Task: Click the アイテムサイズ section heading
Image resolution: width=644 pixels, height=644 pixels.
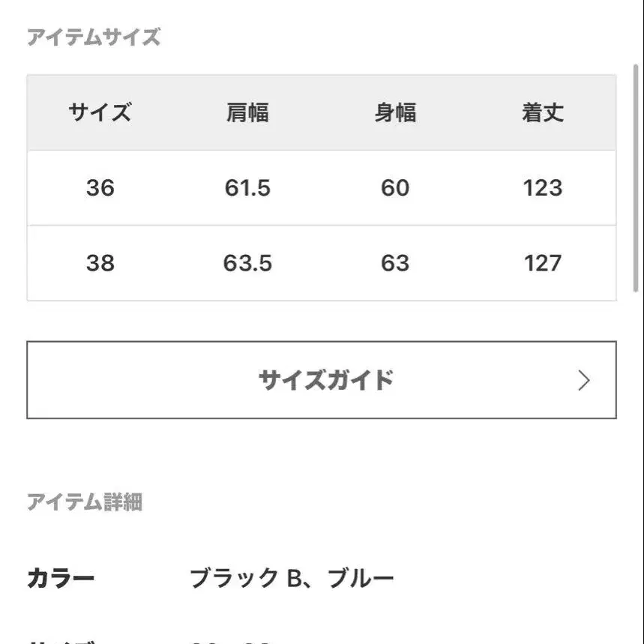Action: click(94, 37)
